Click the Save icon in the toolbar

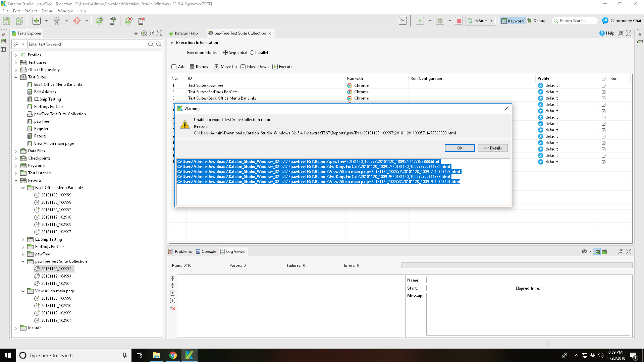pos(6,21)
